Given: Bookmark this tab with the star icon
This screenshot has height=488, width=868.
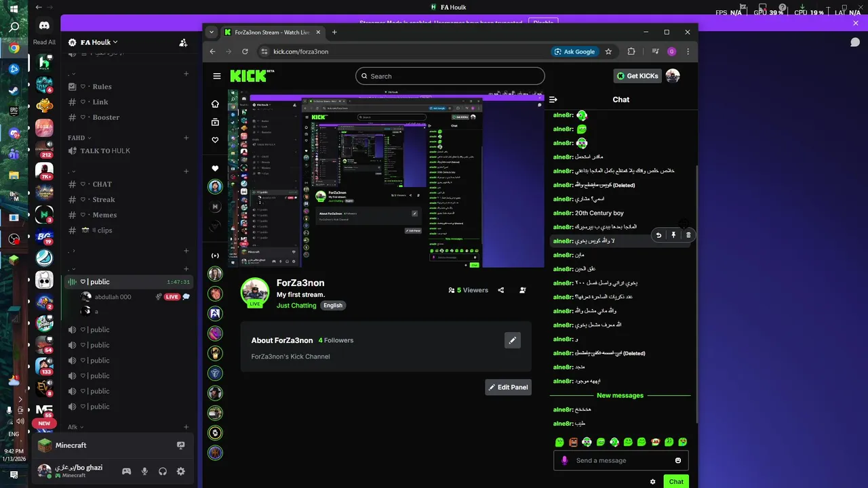Looking at the screenshot, I should point(608,52).
